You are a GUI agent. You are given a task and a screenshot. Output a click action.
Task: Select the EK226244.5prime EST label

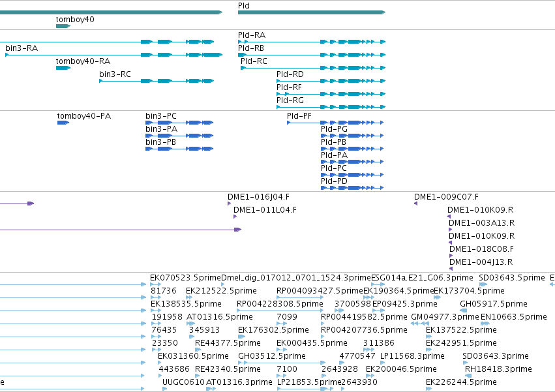[462, 383]
